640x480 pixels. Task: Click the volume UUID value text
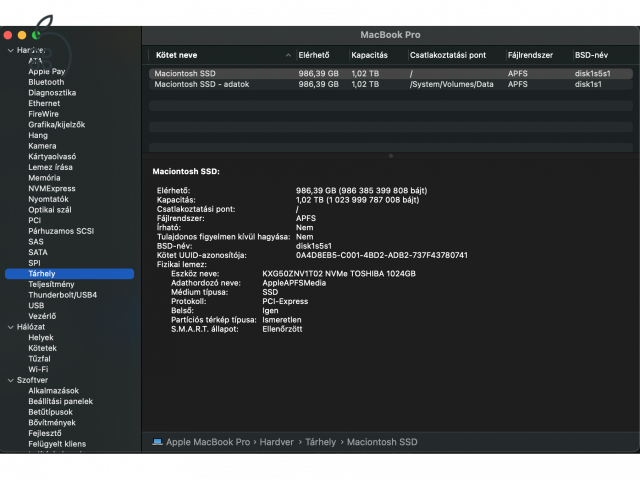pyautogui.click(x=382, y=255)
